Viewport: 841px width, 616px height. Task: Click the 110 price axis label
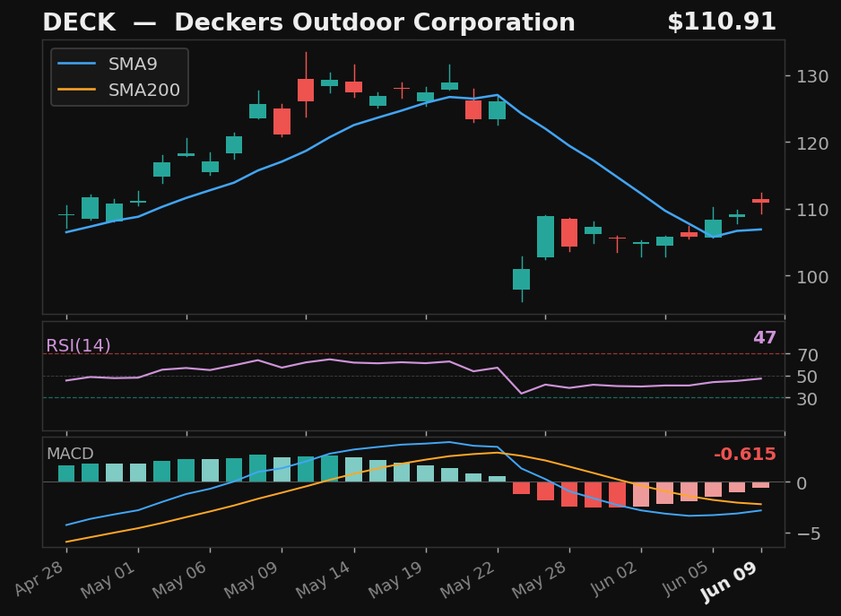point(812,210)
